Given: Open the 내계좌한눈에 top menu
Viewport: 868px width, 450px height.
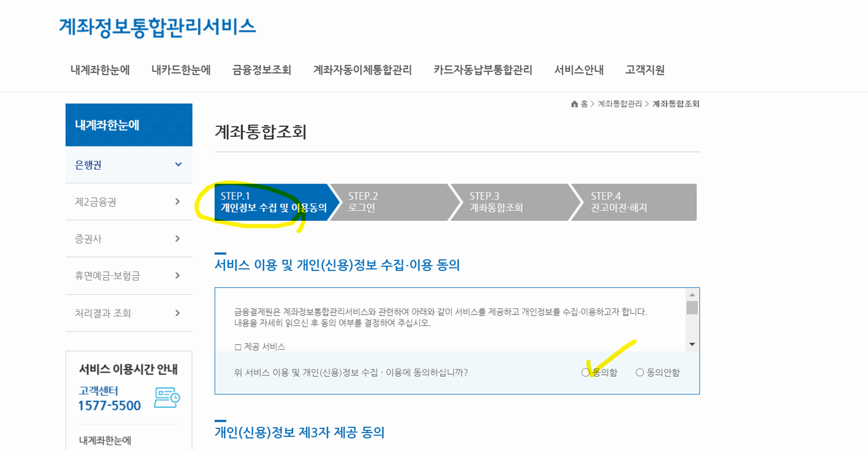Looking at the screenshot, I should 100,70.
